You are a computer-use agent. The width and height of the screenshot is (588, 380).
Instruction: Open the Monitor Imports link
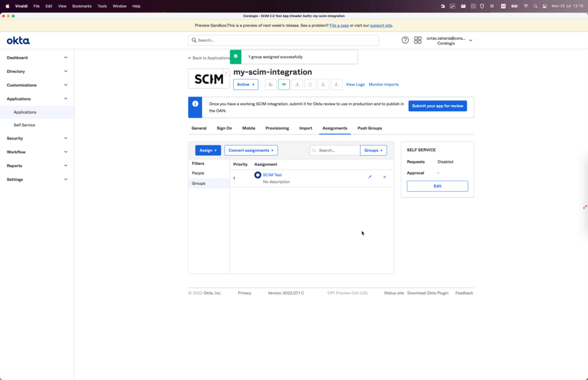pos(384,85)
